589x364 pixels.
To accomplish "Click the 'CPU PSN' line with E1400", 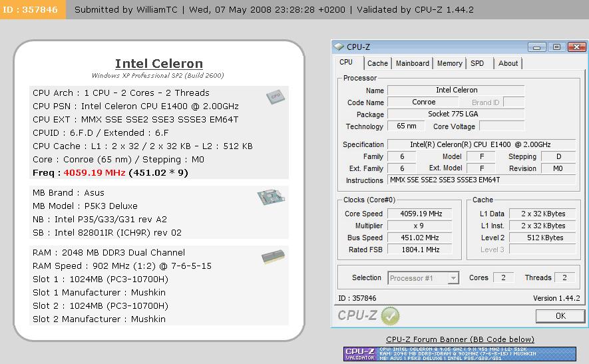I will (x=136, y=106).
